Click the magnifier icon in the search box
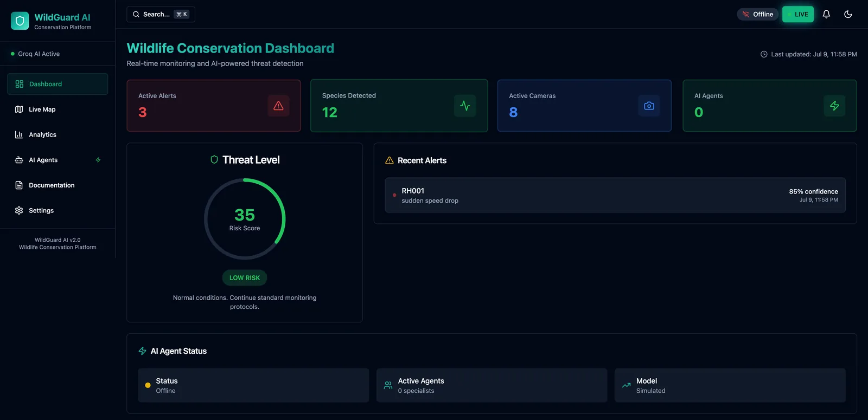This screenshot has height=420, width=868. pos(136,14)
